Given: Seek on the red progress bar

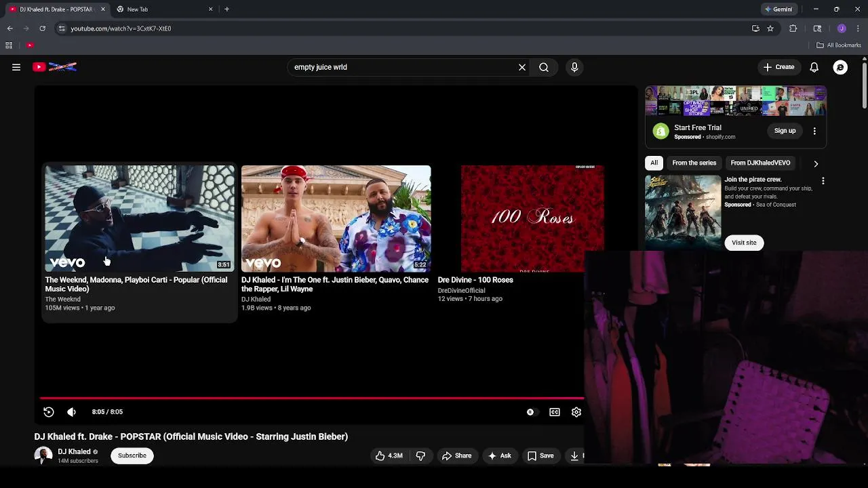Looking at the screenshot, I should 311,399.
